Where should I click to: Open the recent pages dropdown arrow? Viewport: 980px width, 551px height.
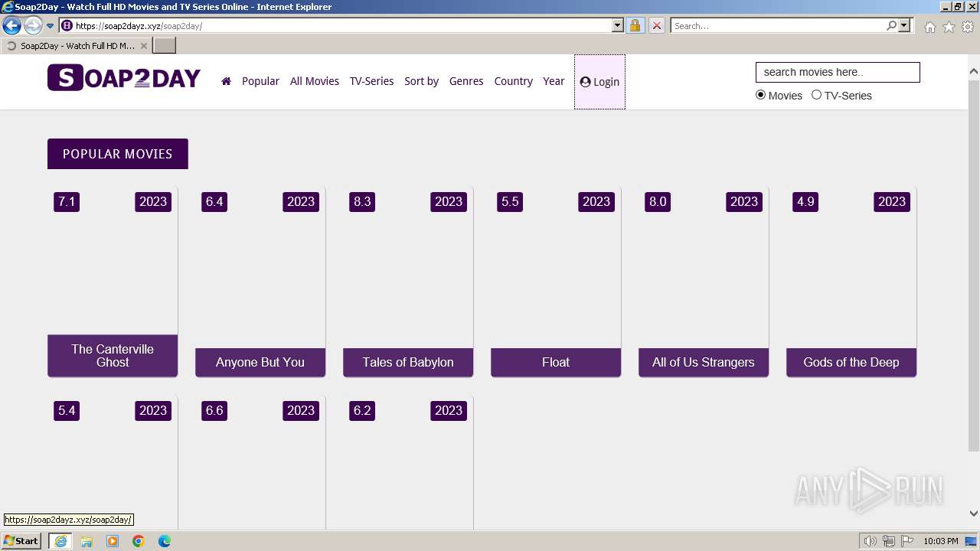51,26
